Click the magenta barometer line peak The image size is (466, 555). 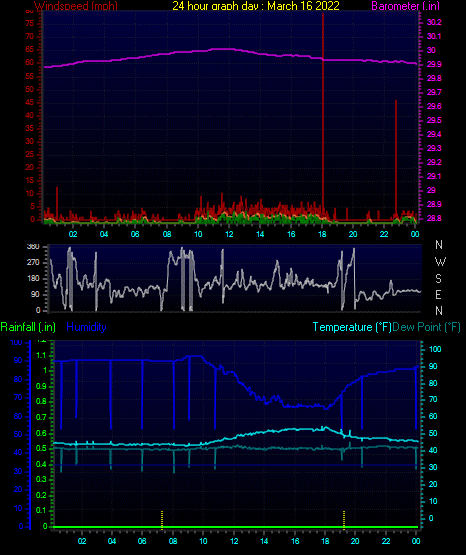click(x=223, y=49)
